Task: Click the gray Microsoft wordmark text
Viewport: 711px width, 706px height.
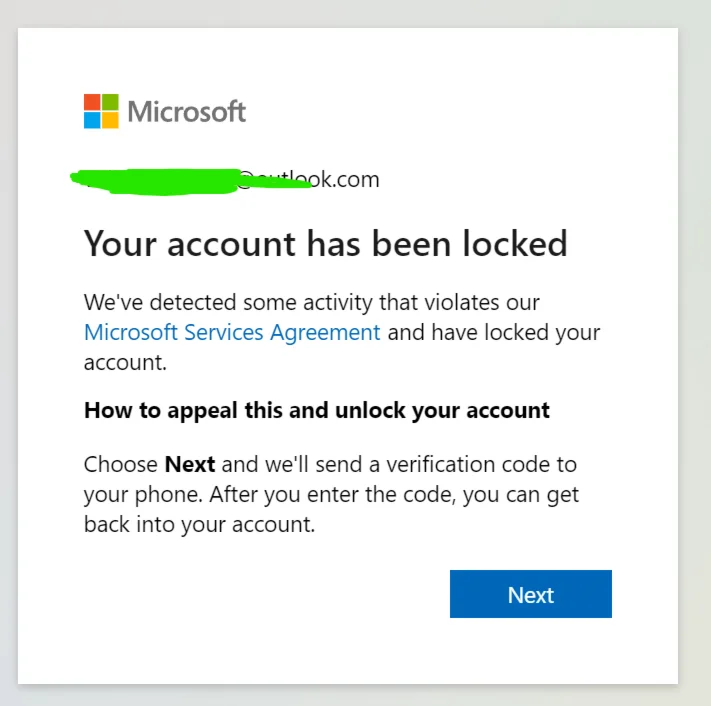Action: point(187,111)
